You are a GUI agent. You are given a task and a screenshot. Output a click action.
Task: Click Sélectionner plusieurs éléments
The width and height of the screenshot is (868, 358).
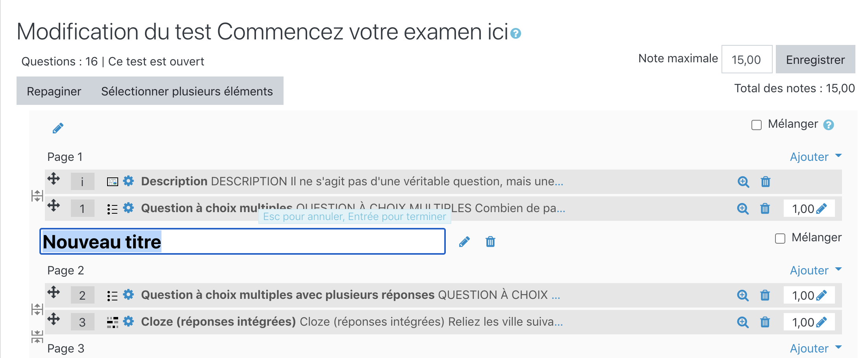[187, 91]
